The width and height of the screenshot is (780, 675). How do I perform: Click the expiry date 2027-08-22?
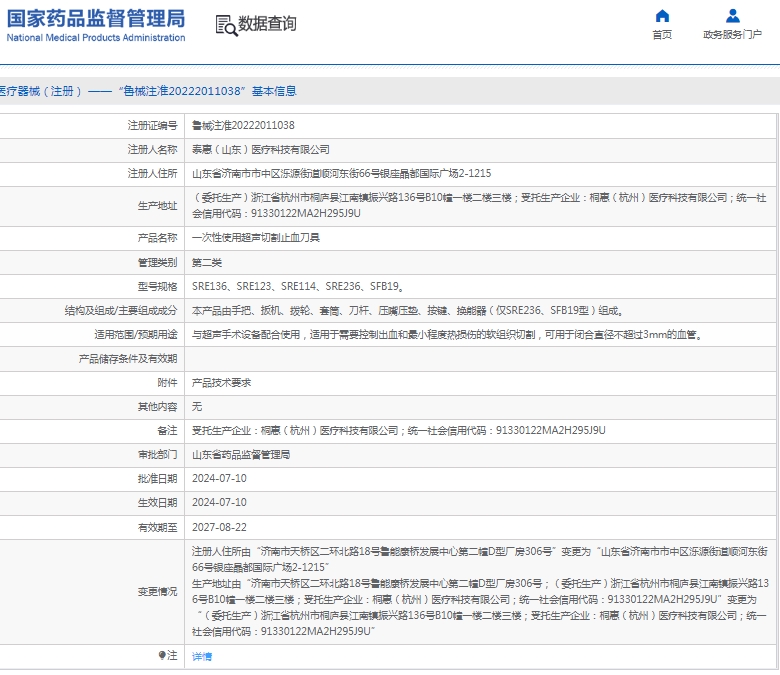click(x=219, y=527)
